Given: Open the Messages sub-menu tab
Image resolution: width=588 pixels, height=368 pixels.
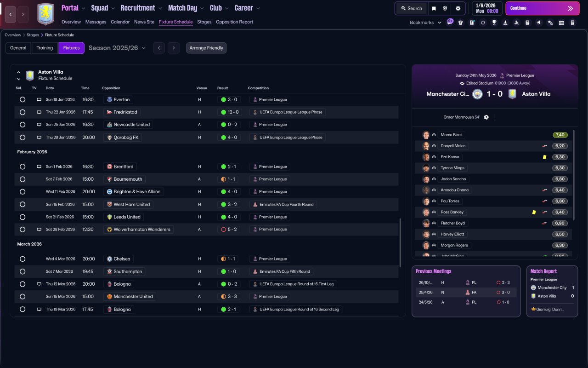Looking at the screenshot, I should 96,22.
